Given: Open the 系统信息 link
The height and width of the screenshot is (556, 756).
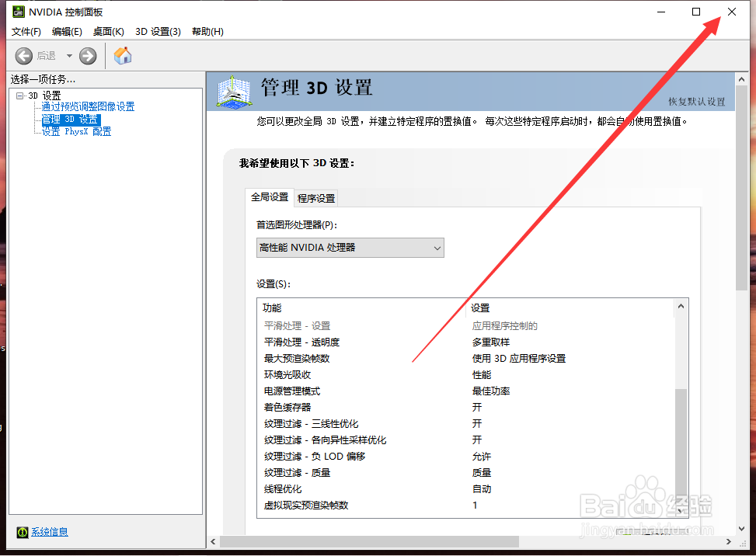Looking at the screenshot, I should [50, 532].
